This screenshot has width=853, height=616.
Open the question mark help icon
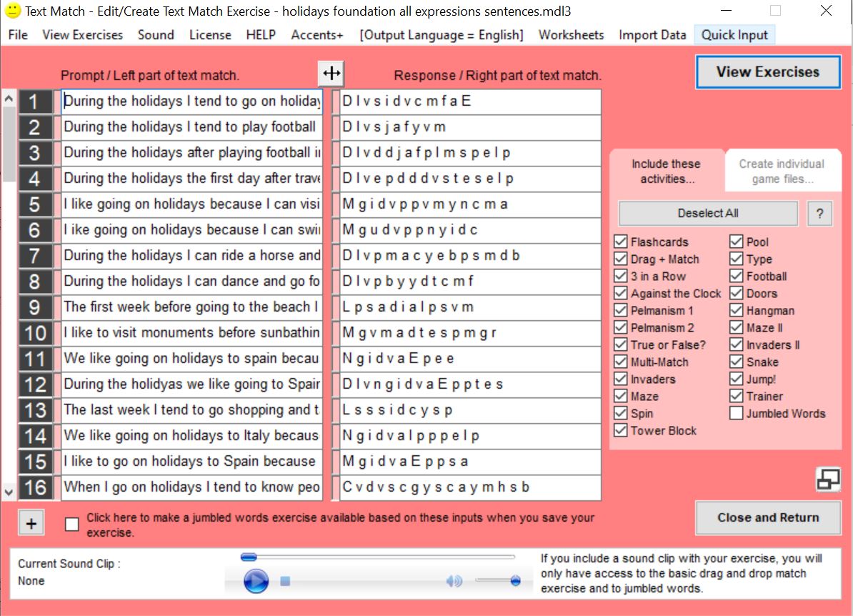(x=819, y=213)
